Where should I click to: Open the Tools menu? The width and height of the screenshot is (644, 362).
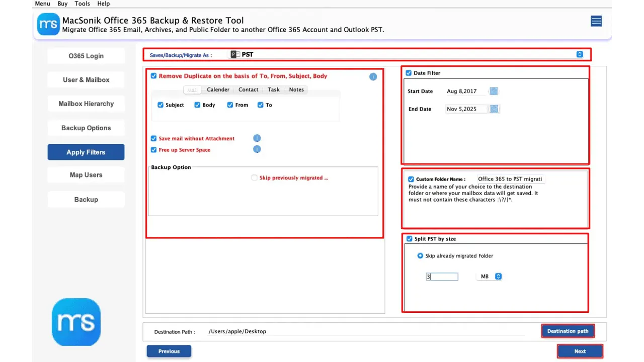click(82, 4)
